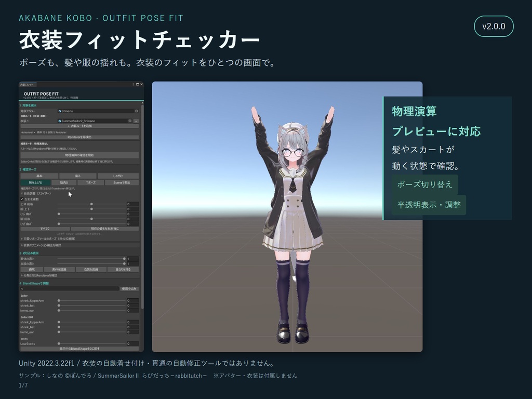Adjust the ひじ 曲げ slider
Screen dimensions: 532x399
[x=91, y=214]
